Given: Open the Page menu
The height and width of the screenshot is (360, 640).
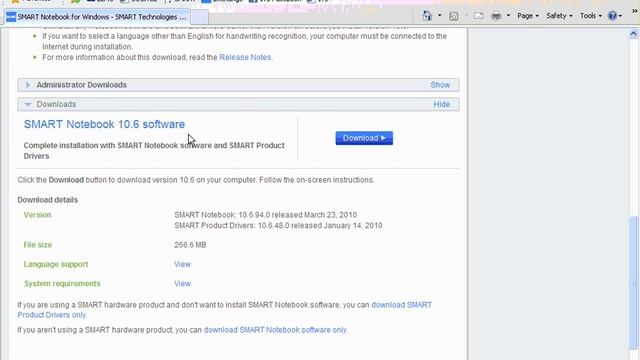Looking at the screenshot, I should coord(528,16).
